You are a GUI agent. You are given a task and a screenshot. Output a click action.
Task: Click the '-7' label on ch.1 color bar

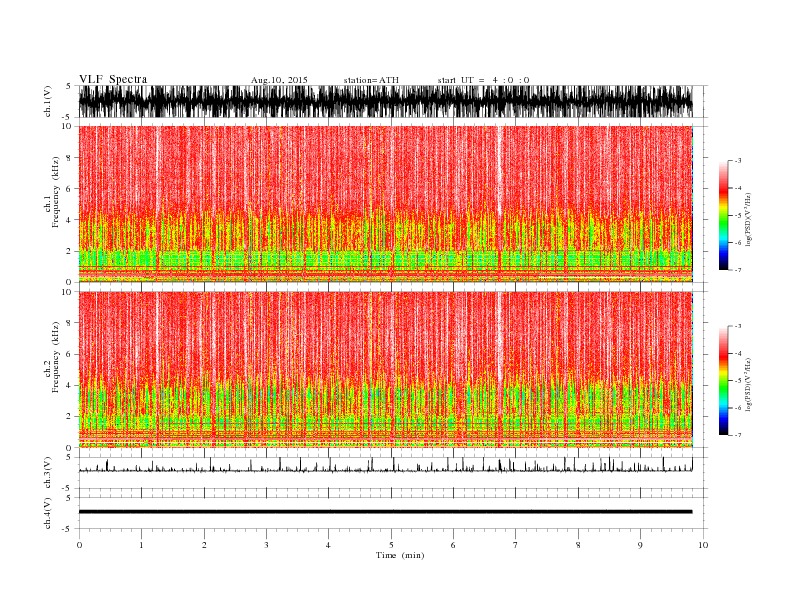(737, 270)
